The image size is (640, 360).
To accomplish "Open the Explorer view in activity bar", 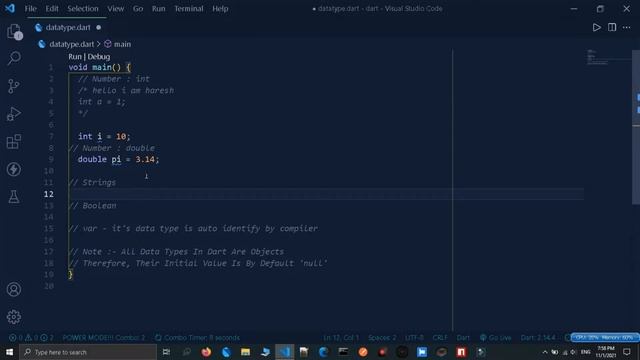I will [14, 31].
